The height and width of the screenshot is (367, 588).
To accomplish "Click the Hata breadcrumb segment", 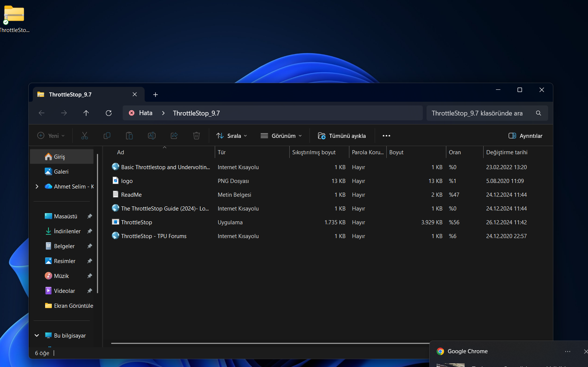I will point(146,113).
